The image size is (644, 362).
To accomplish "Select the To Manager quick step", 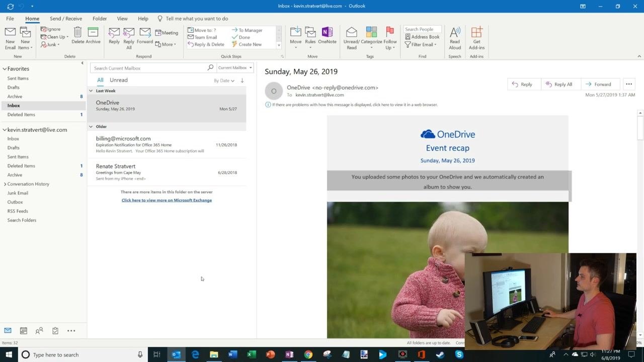I will 247,30.
